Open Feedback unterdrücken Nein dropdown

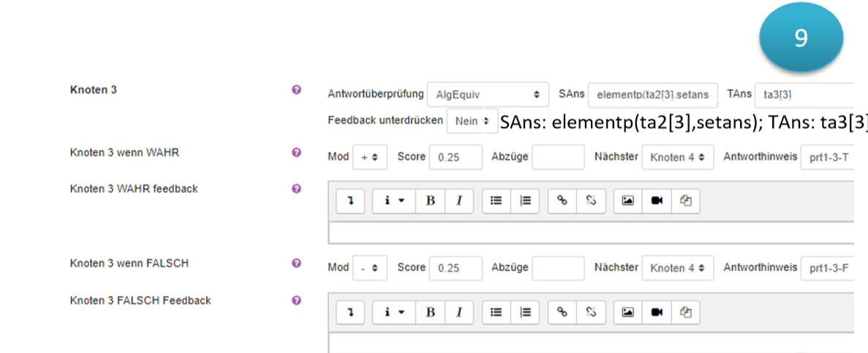pyautogui.click(x=471, y=121)
